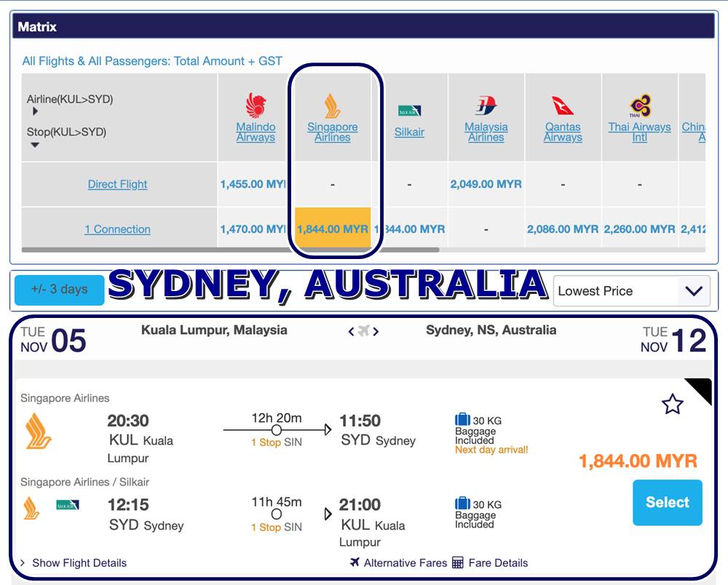Click the left chevron beside the route plane icon
Screen dimensions: 728x585
point(352,331)
